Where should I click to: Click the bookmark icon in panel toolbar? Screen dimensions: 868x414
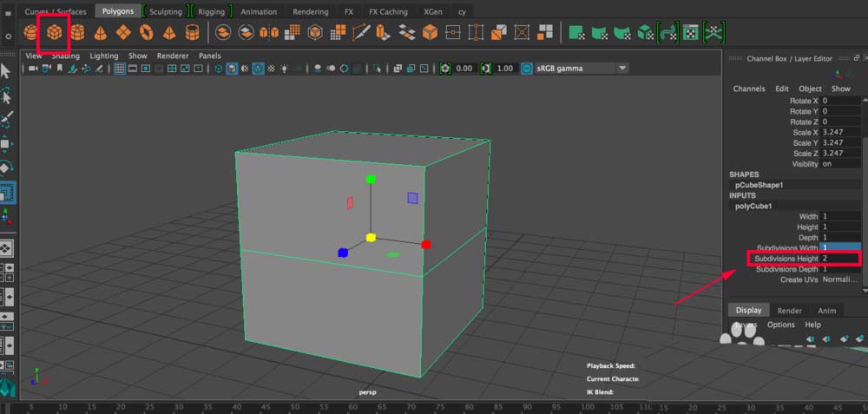click(60, 69)
